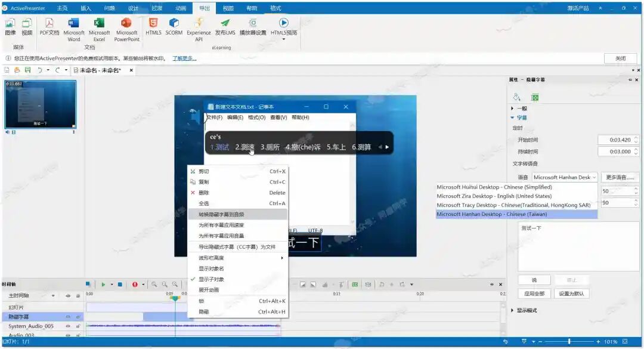Choose 导出隐藏式字幕 (CC字幕) 为文件

[238, 247]
